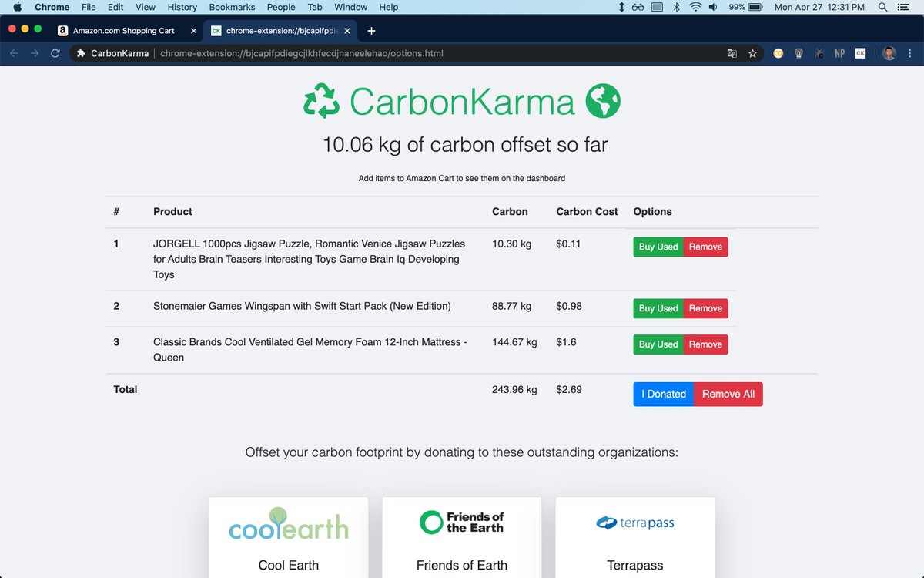Click the Carbon Cost column header
The width and height of the screenshot is (924, 578).
pos(587,211)
